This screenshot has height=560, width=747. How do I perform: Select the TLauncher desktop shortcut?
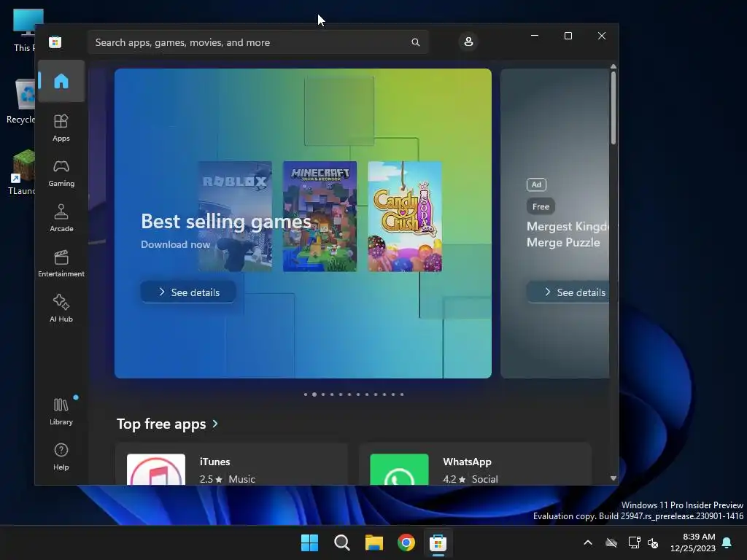[x=20, y=172]
